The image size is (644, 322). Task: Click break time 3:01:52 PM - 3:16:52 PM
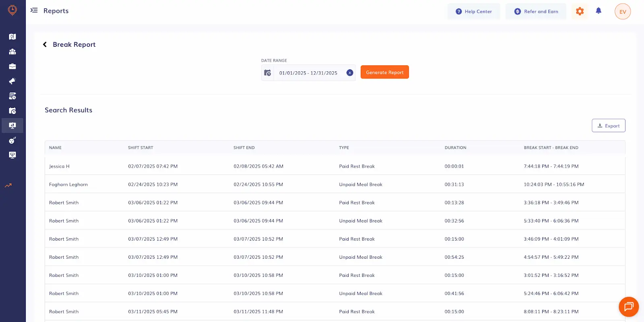551,275
